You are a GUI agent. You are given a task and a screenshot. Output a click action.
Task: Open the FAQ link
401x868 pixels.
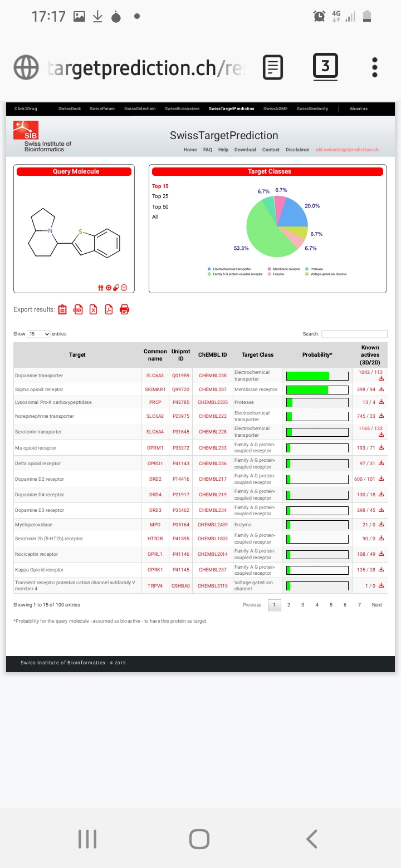(208, 150)
